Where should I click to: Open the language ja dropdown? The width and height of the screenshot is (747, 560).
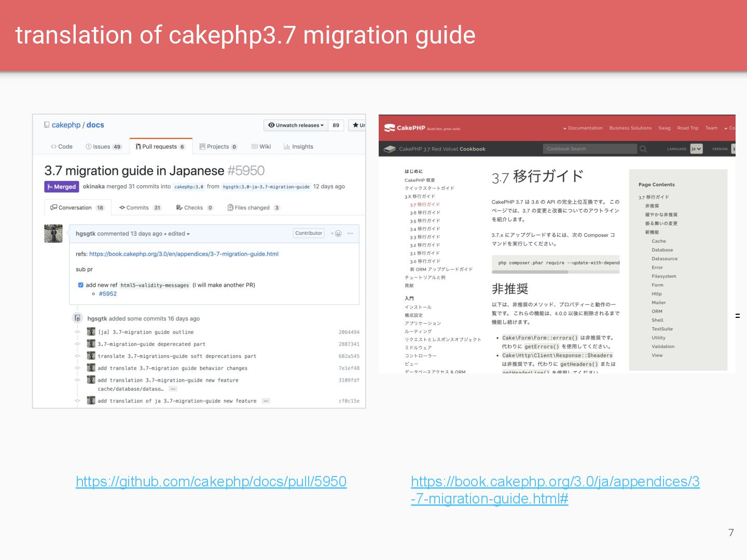696,149
